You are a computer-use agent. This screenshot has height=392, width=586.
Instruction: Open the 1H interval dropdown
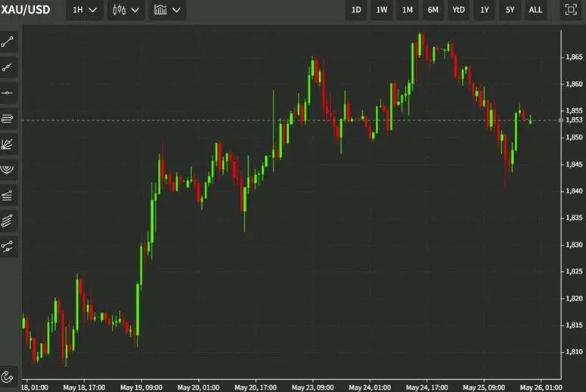[x=84, y=10]
